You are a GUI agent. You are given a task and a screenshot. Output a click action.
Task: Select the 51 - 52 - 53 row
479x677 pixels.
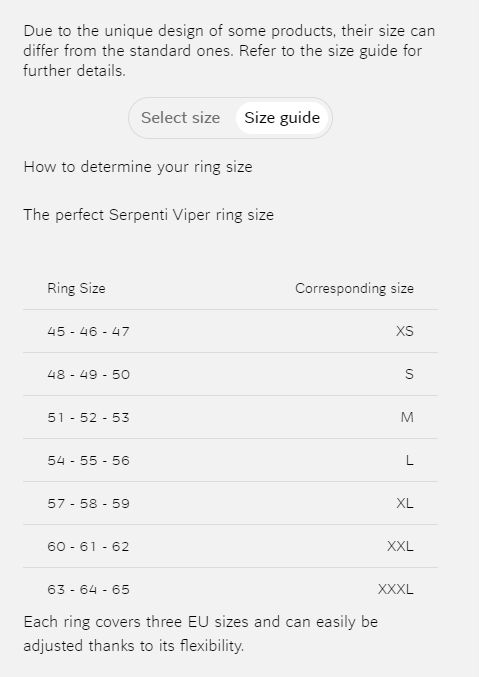[x=230, y=417]
